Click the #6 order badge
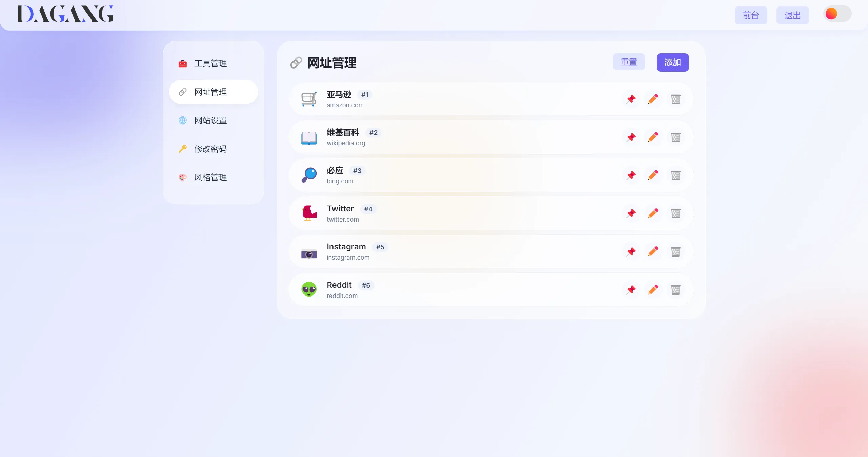Screen dimensions: 868x457 (x=366, y=285)
